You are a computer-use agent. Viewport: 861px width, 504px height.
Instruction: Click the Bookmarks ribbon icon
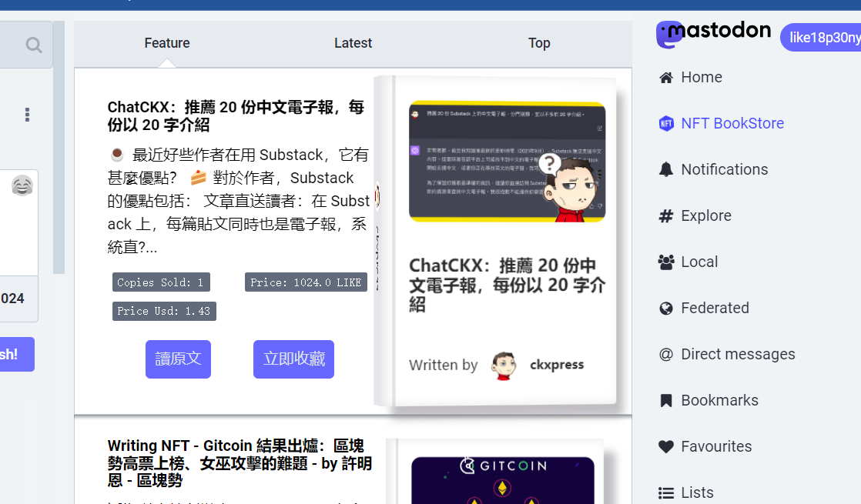click(666, 401)
